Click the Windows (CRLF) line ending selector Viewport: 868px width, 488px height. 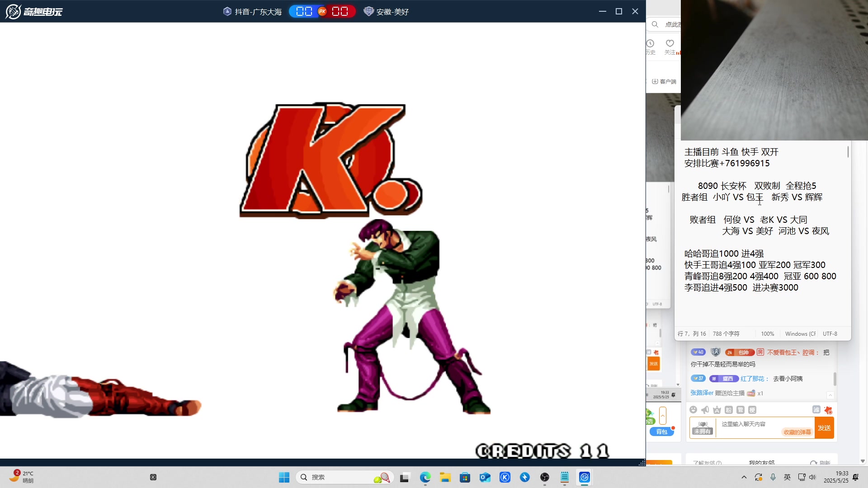[x=800, y=334]
